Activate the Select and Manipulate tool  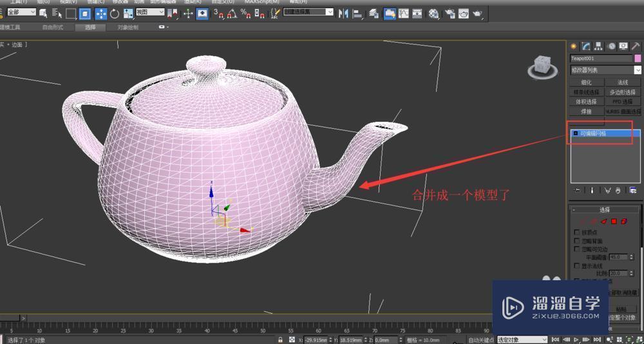tap(188, 13)
